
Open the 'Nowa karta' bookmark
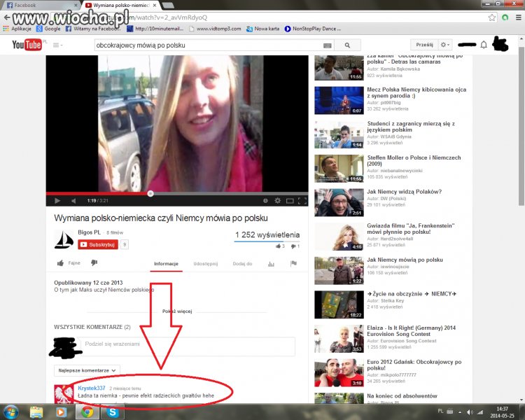262,29
